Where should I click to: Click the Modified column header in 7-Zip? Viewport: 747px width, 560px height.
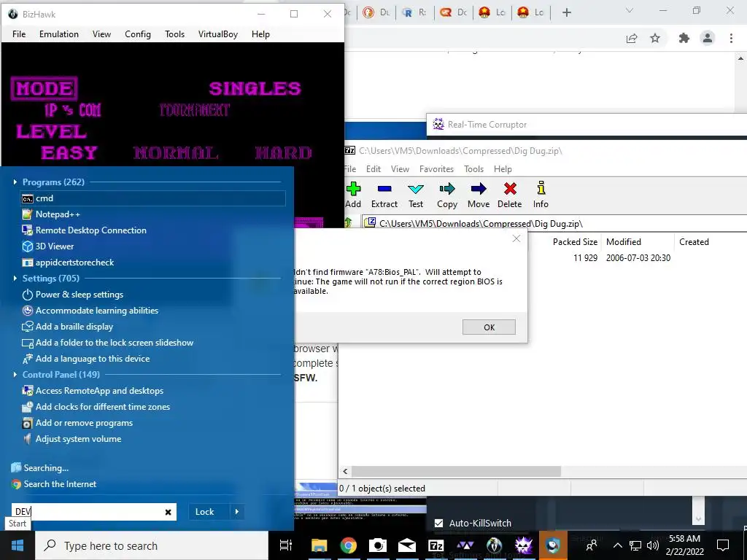click(623, 242)
